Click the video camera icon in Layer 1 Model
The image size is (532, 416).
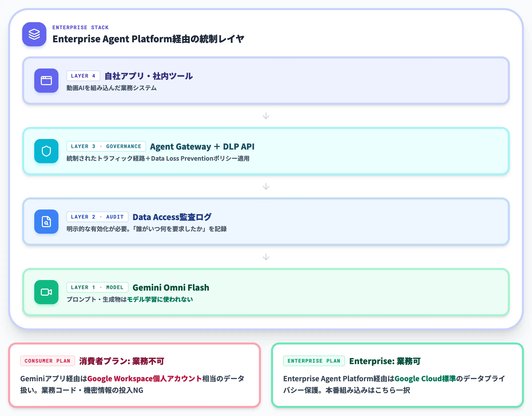(46, 292)
